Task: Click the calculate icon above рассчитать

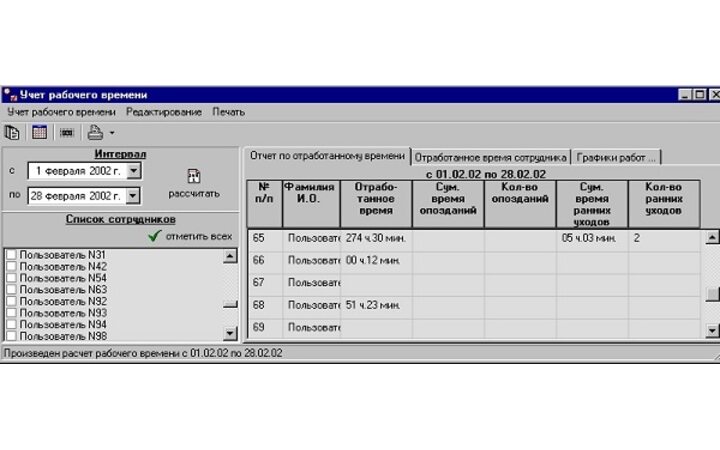Action: [193, 175]
